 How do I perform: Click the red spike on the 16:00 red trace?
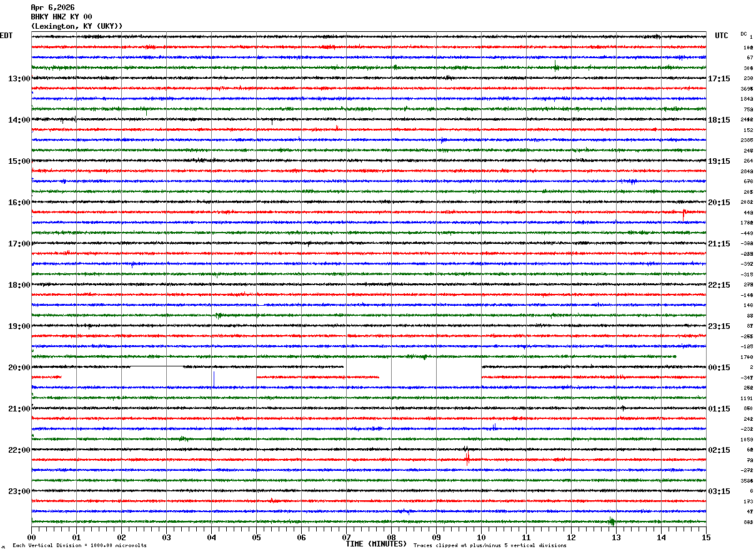[x=684, y=214]
